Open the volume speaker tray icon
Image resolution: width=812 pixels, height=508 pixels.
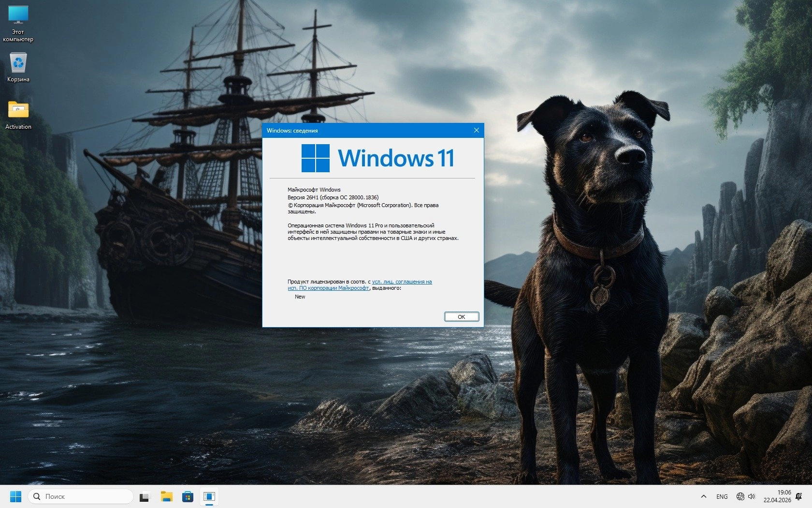[x=752, y=496]
